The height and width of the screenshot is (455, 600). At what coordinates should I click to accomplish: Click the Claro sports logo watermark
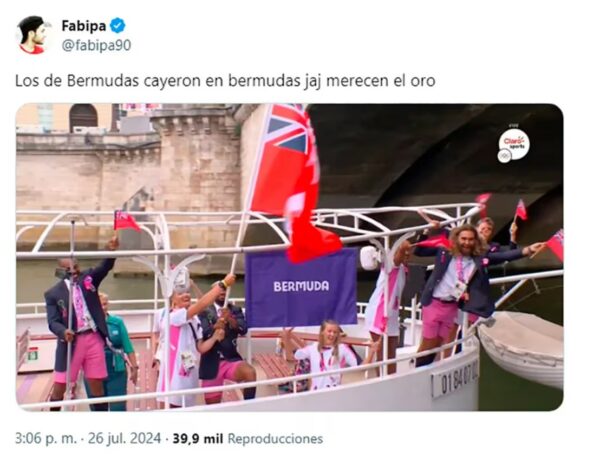click(x=514, y=143)
